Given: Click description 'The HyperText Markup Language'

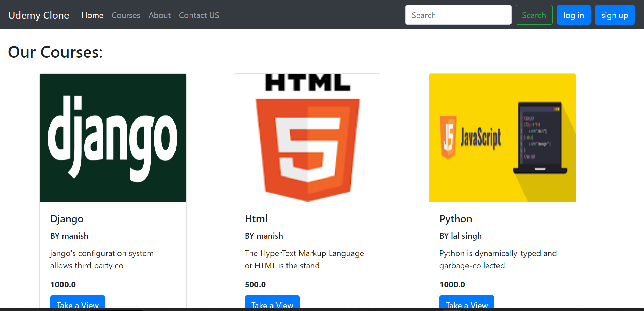Looking at the screenshot, I should tap(304, 254).
